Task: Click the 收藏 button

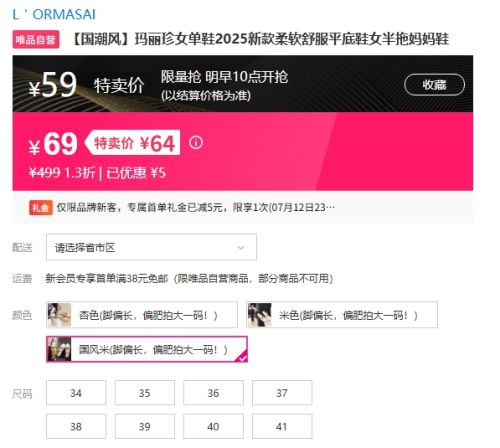Action: [434, 85]
